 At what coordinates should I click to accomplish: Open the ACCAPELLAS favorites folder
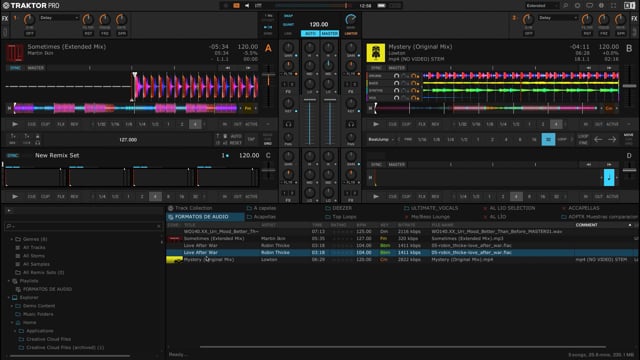(x=580, y=208)
